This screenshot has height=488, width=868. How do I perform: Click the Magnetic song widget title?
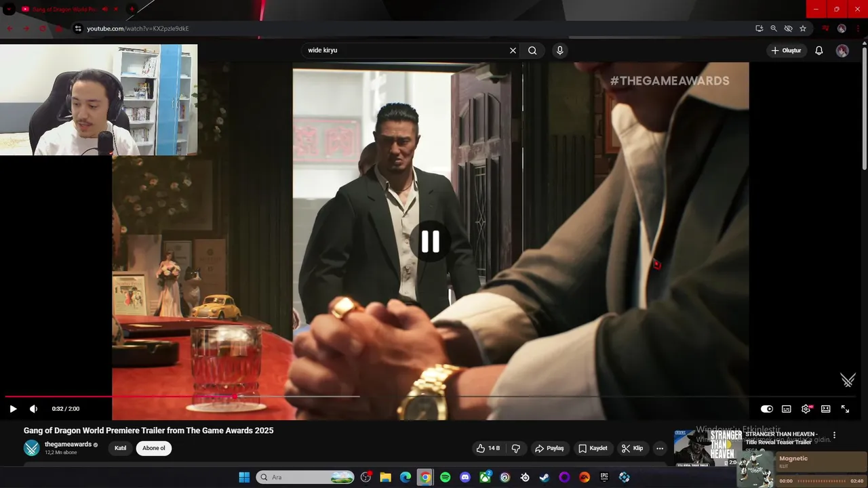[793, 458]
